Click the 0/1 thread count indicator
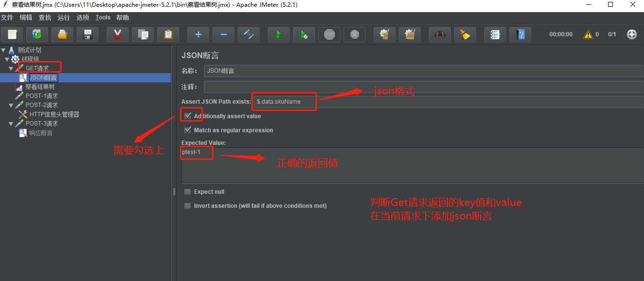The image size is (644, 281). click(612, 34)
